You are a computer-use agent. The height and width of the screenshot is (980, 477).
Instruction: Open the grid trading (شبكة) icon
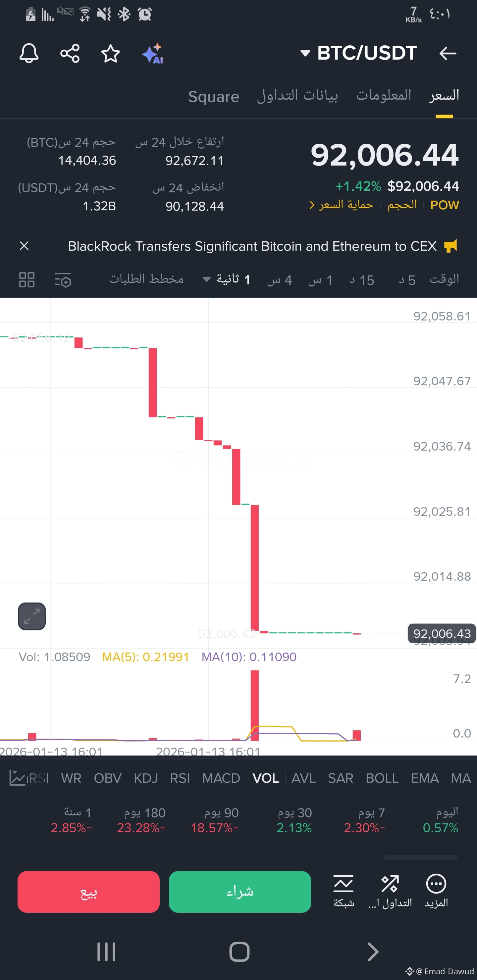(x=344, y=891)
